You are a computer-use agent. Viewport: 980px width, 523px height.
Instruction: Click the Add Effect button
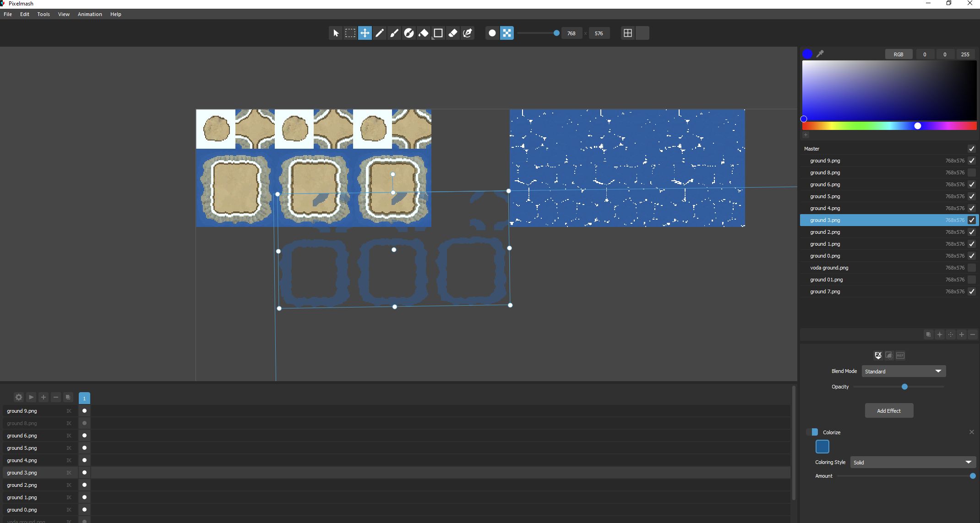(x=888, y=410)
